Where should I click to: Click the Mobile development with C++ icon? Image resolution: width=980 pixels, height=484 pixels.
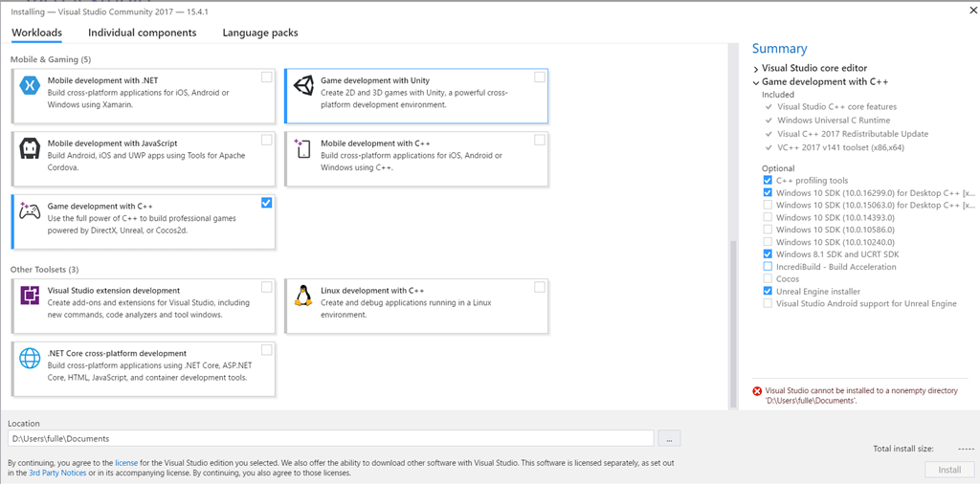pyautogui.click(x=304, y=149)
